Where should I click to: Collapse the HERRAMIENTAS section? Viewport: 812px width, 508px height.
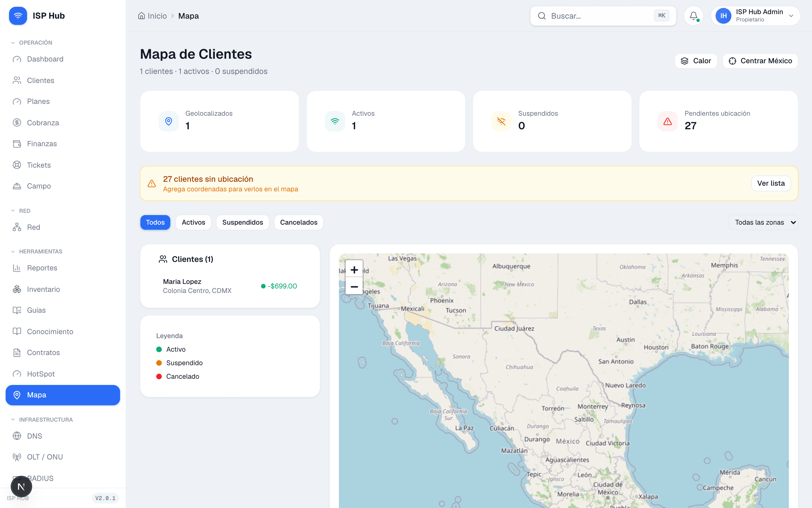37,251
